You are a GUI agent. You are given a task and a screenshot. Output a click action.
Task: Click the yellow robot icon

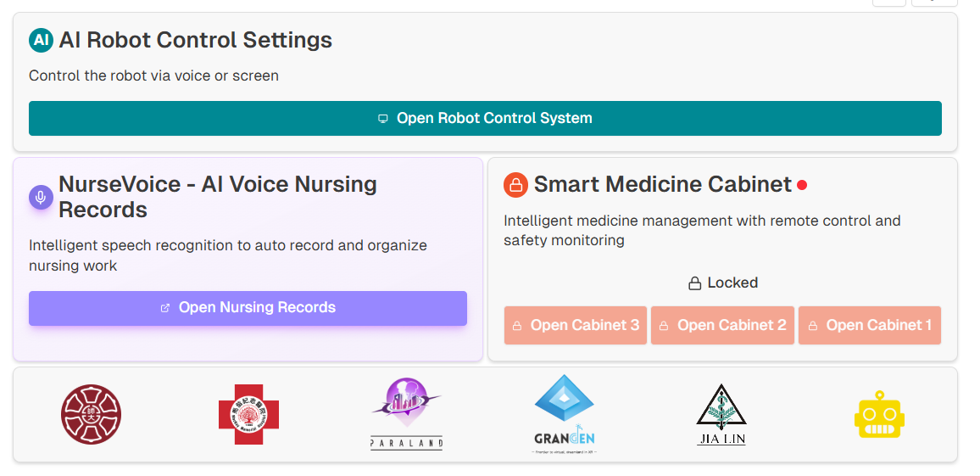[x=879, y=414]
